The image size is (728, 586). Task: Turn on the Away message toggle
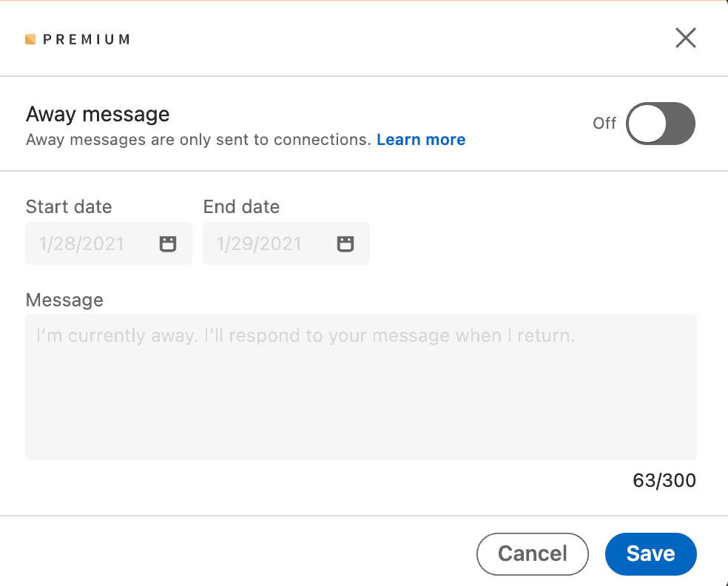pyautogui.click(x=660, y=124)
